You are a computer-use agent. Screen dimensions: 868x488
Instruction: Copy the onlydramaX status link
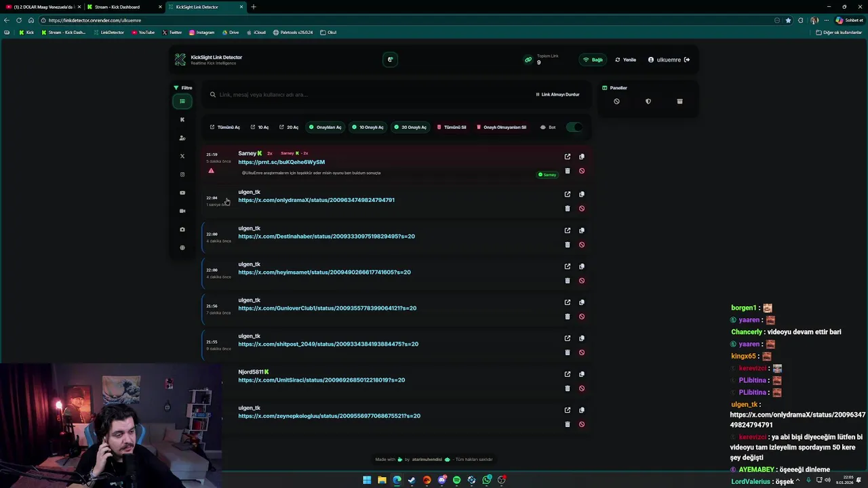[x=581, y=194]
